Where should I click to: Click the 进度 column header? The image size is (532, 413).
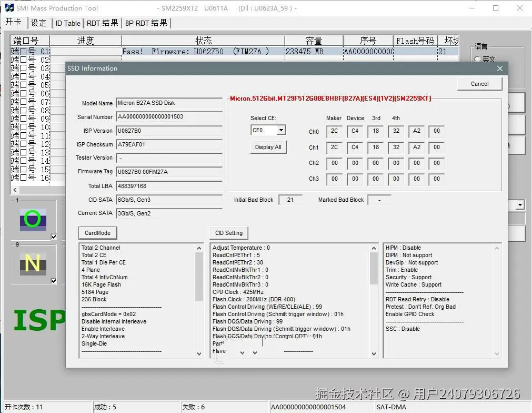pos(85,41)
